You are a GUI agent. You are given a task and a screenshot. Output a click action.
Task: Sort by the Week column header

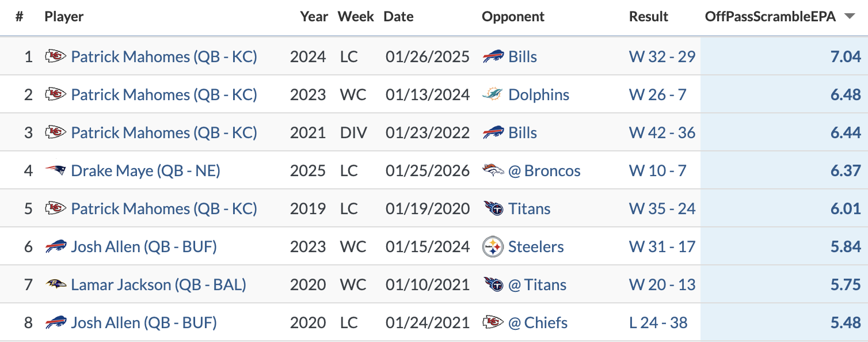point(356,17)
